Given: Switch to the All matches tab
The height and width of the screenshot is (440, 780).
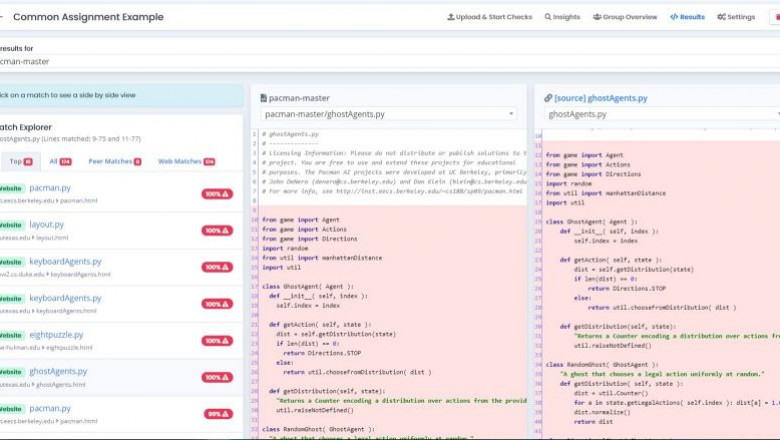Looking at the screenshot, I should click(60, 162).
